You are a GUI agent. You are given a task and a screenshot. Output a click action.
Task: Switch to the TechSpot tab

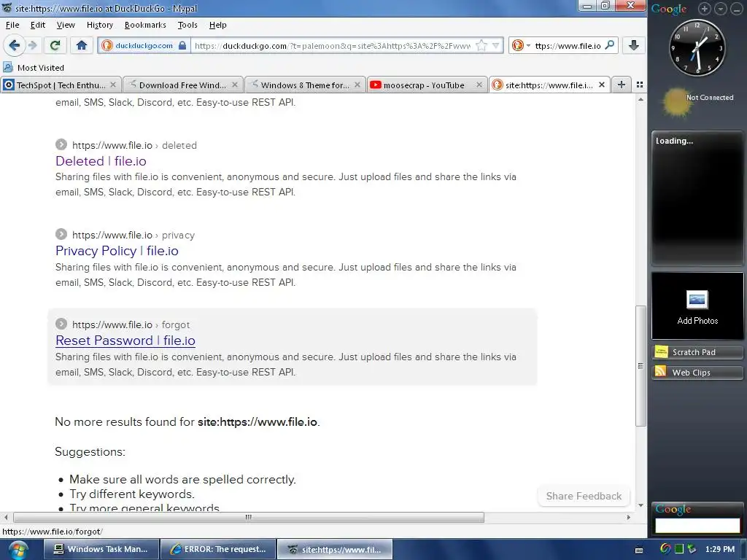pyautogui.click(x=61, y=85)
